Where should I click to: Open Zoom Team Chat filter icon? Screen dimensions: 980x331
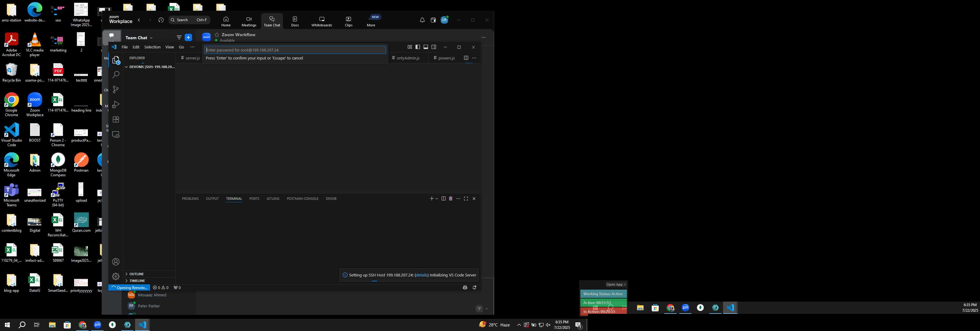(x=179, y=37)
